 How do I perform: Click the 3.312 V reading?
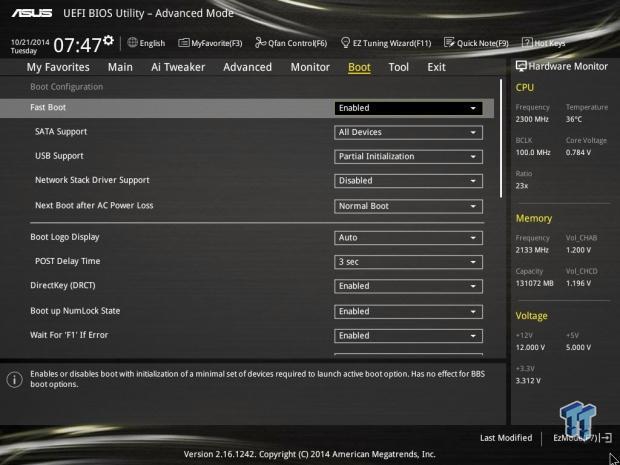[x=528, y=381]
